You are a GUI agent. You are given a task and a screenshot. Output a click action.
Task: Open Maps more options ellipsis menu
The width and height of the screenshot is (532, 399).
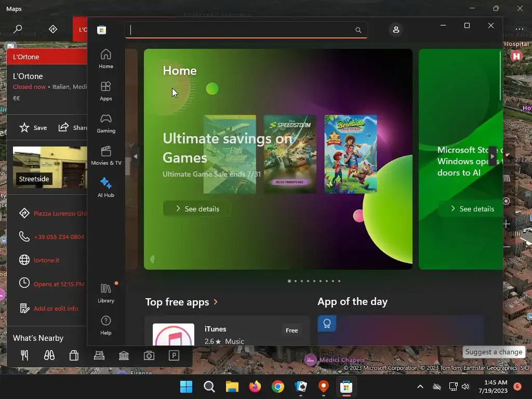519,29
